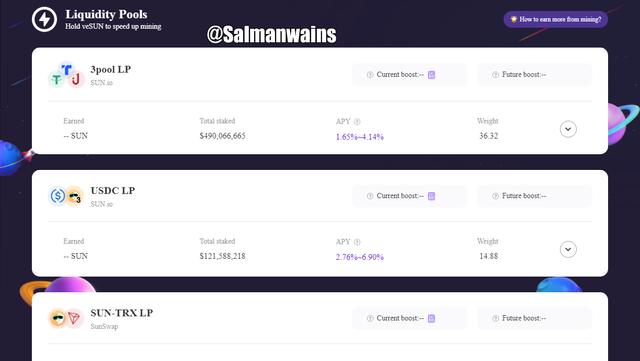Click help icon next to 3pool APY

point(357,121)
